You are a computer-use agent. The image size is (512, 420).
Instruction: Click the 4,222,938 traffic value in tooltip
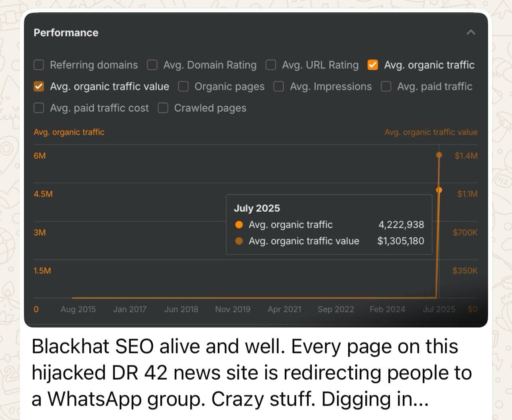point(401,225)
